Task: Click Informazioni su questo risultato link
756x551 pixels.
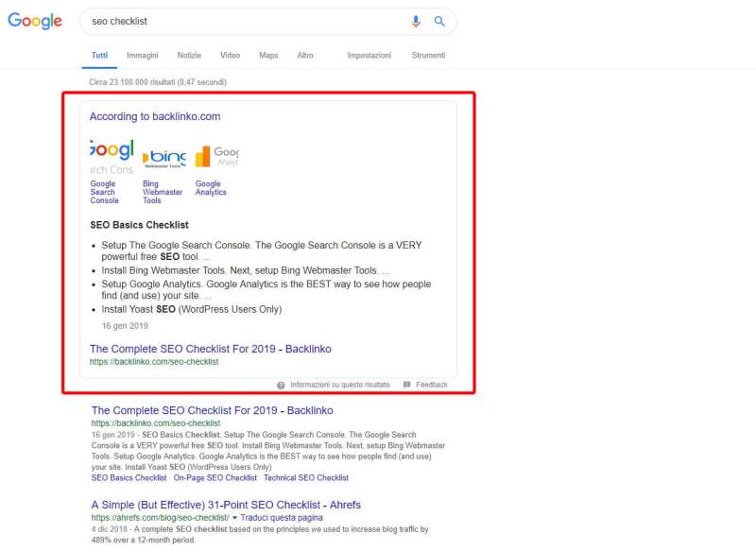Action: coord(340,385)
